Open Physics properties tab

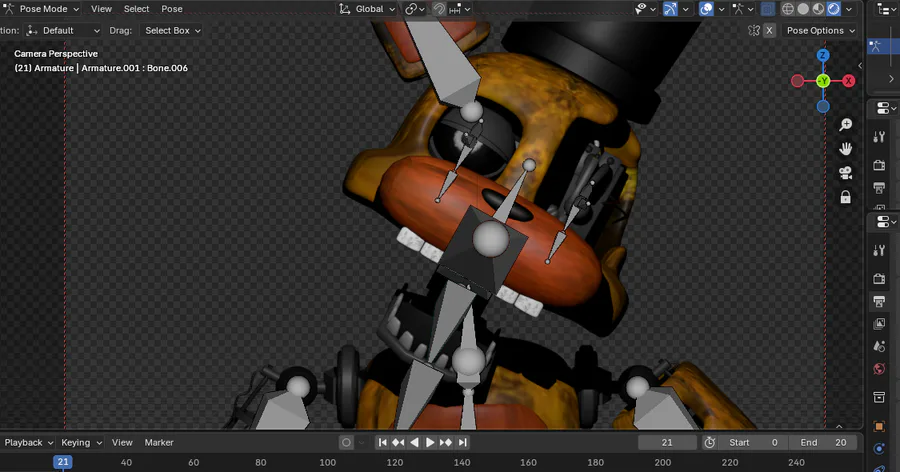[x=879, y=448]
